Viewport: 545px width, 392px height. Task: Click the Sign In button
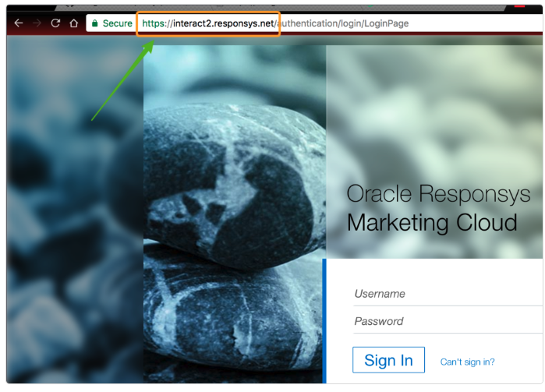click(x=388, y=360)
